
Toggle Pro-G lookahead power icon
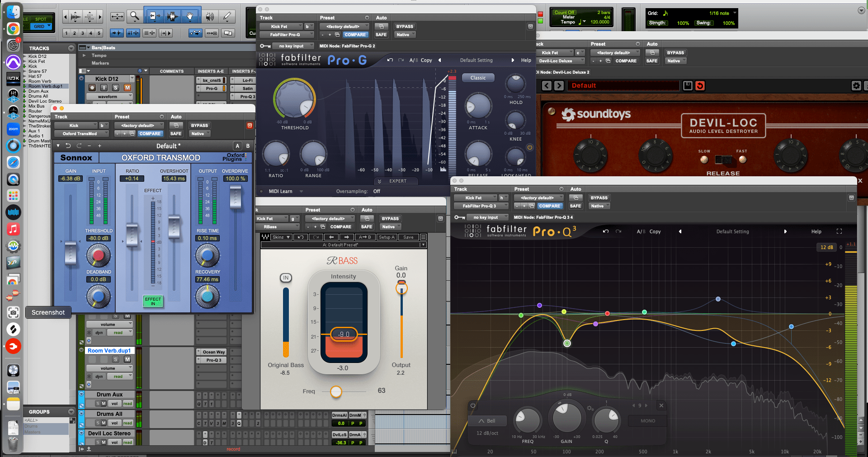click(530, 147)
